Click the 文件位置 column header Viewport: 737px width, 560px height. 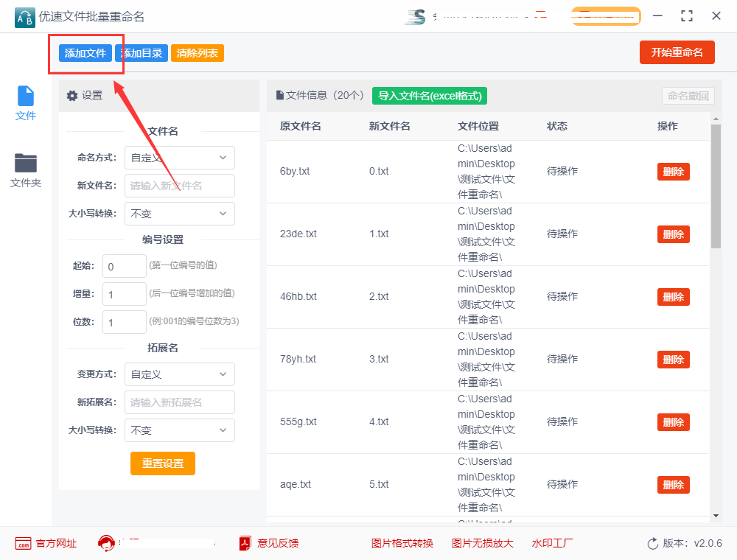(478, 126)
